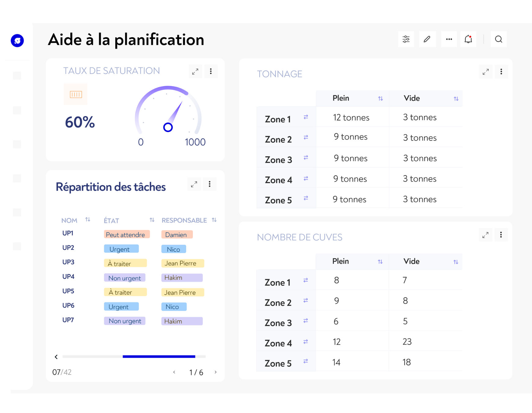
Task: Click the scroll left arrow under task table
Action: click(56, 357)
